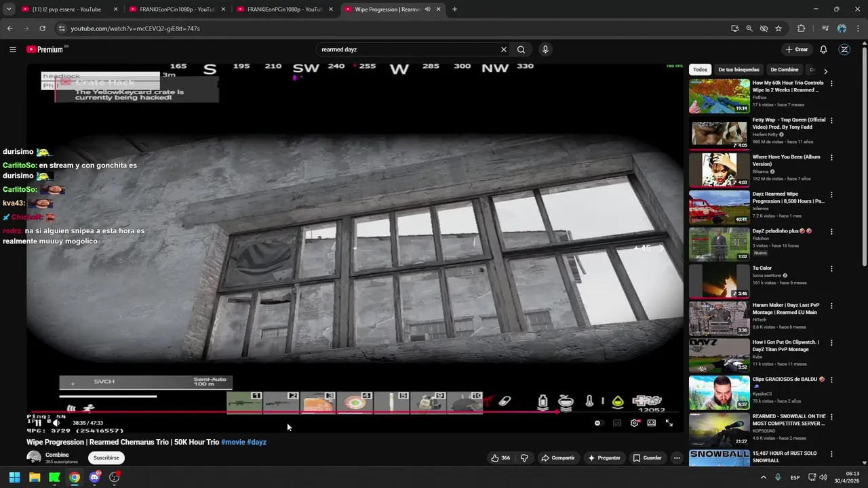Open more actions under the video

(677, 458)
